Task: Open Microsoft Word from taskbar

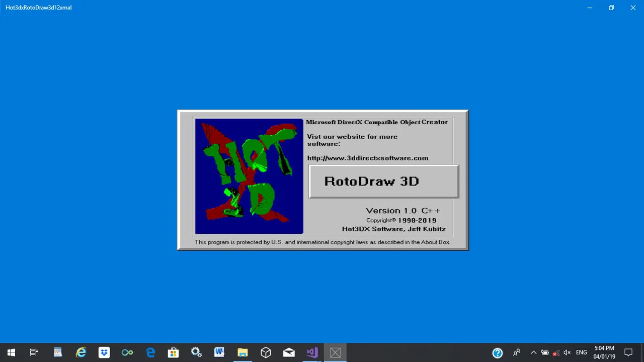Action: click(x=219, y=352)
